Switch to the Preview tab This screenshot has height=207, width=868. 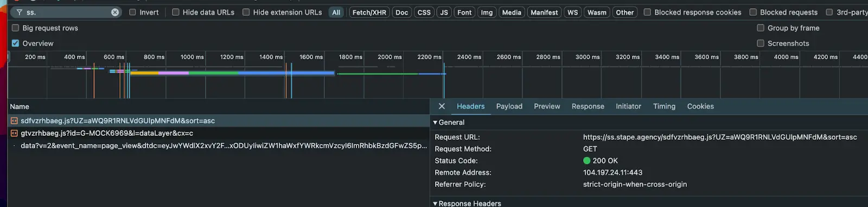[547, 106]
